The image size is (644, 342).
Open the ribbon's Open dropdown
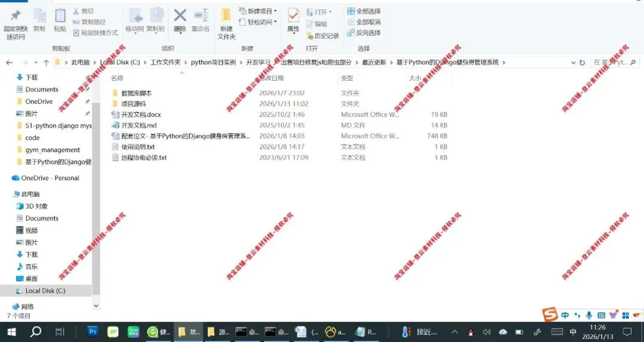pos(319,12)
